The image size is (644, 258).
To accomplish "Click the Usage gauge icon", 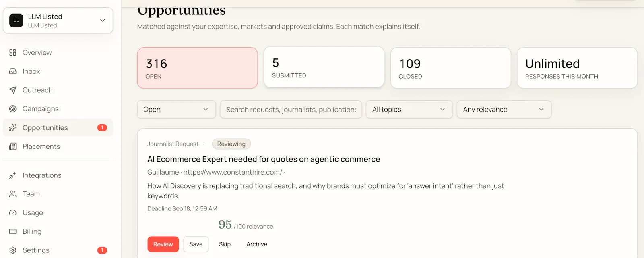I will (x=13, y=213).
